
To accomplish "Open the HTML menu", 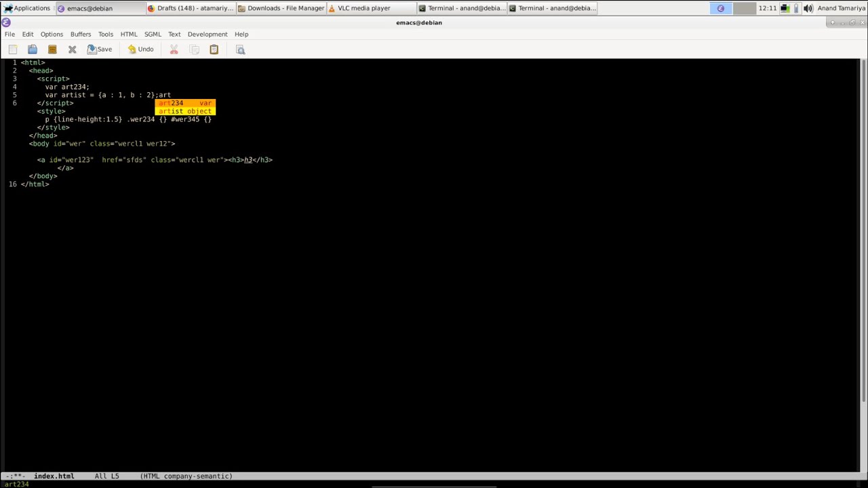I will 129,34.
